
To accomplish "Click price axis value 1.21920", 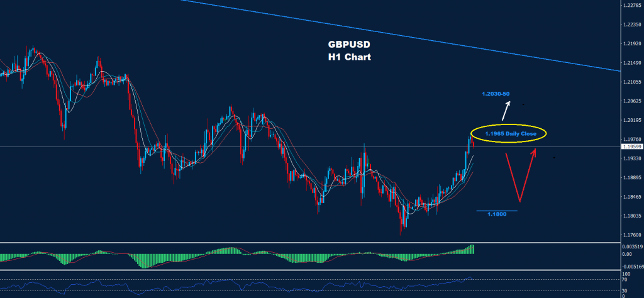I will point(632,43).
